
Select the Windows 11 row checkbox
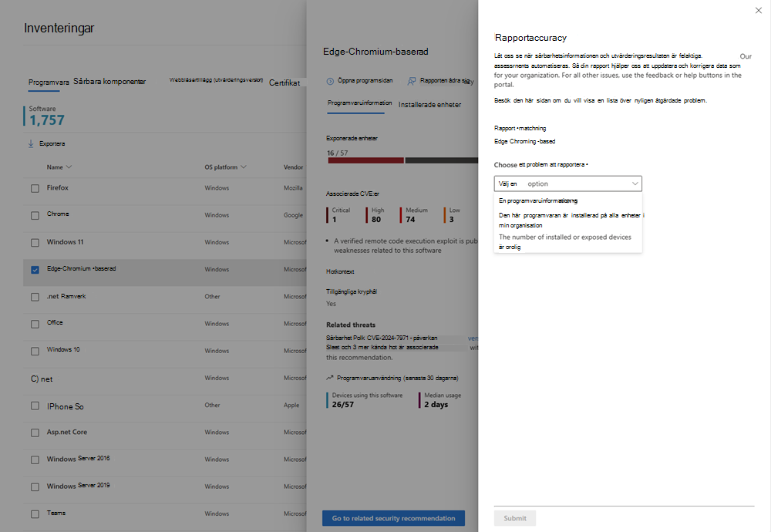pos(35,242)
